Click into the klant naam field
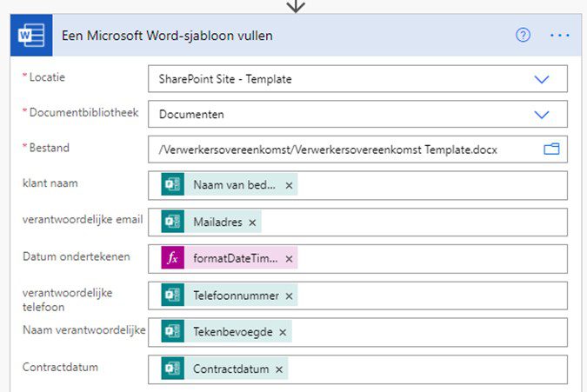The height and width of the screenshot is (392, 587). [357, 185]
